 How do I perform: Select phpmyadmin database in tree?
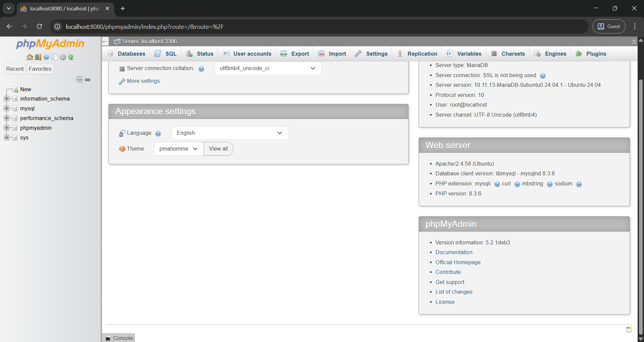coord(36,128)
